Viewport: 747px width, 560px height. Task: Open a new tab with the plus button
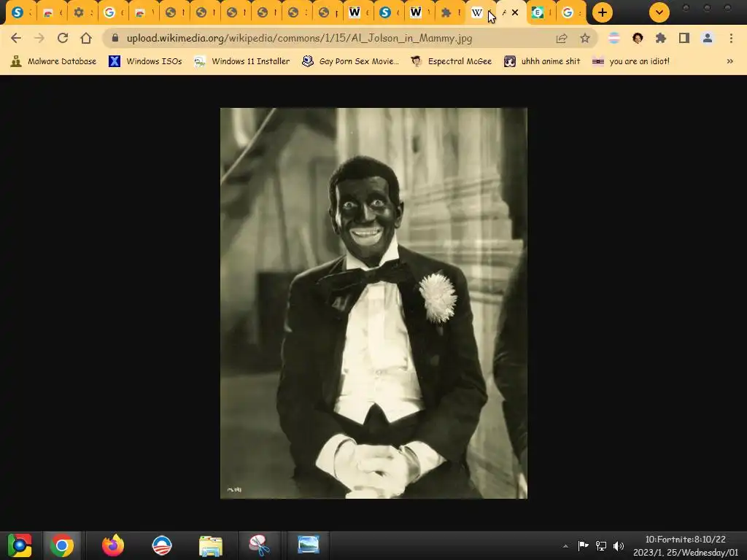click(x=603, y=12)
